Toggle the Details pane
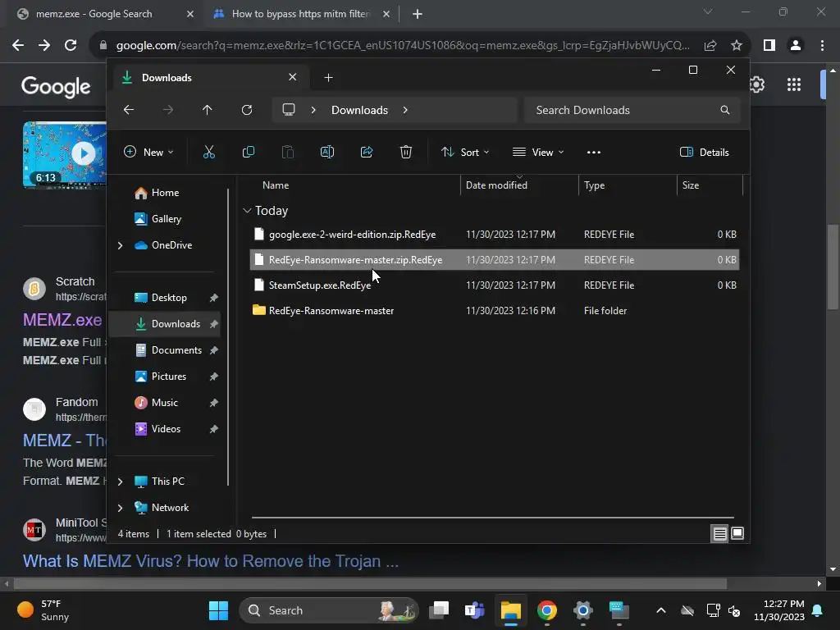840x630 pixels. click(x=705, y=152)
